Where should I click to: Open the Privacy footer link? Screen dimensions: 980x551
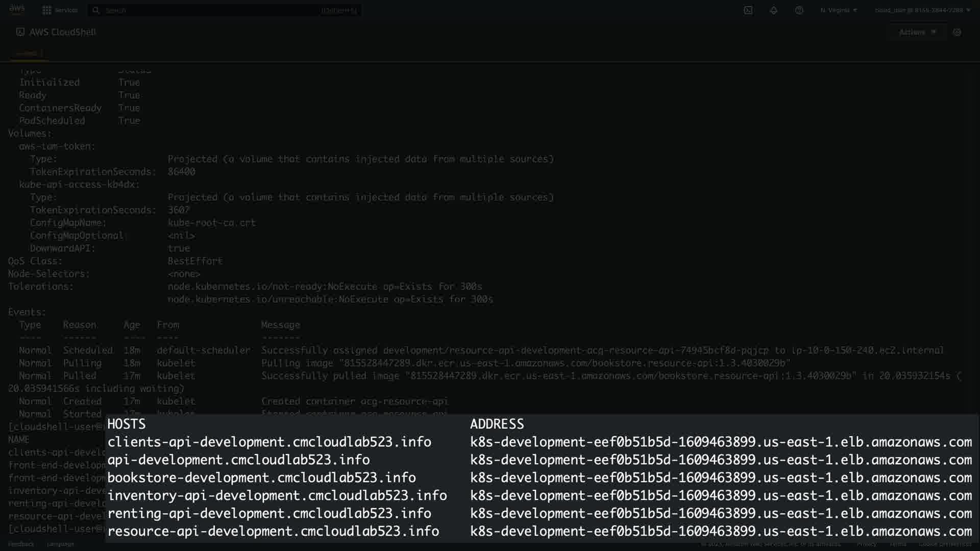pyautogui.click(x=866, y=544)
